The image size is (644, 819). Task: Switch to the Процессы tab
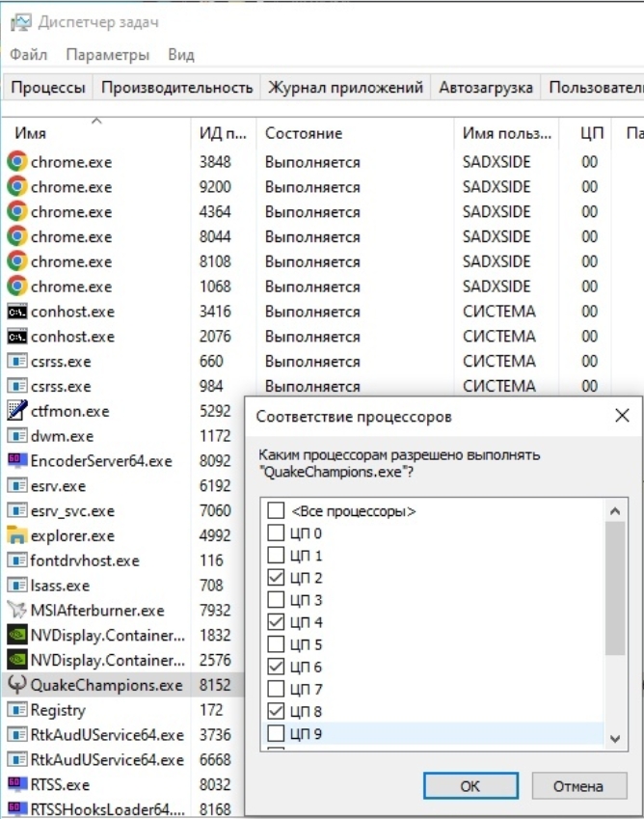(48, 87)
